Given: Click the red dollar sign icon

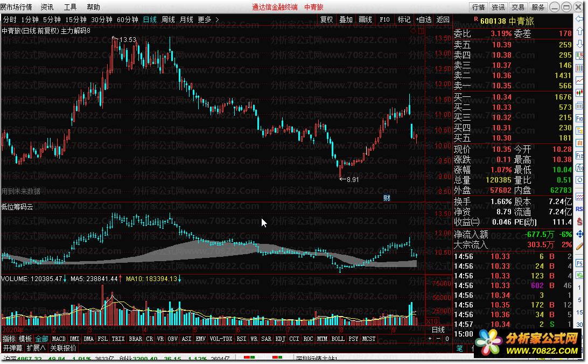Looking at the screenshot, I should coord(579,221).
